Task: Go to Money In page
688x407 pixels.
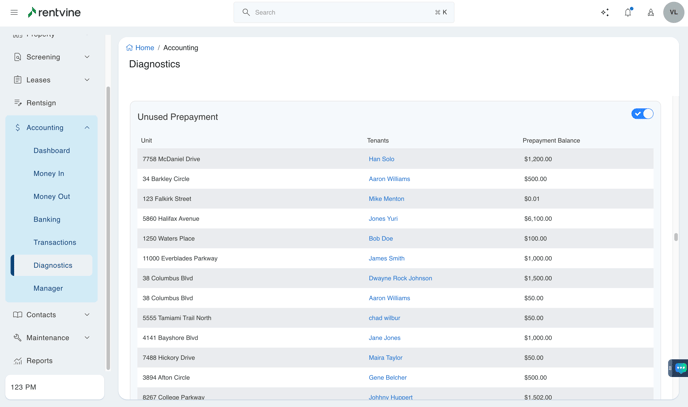Action: coord(49,174)
